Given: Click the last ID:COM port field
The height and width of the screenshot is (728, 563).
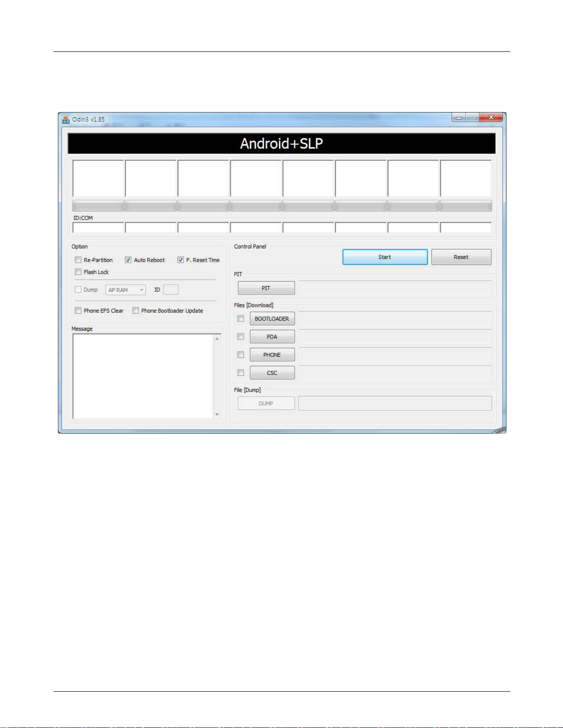Looking at the screenshot, I should point(466,227).
